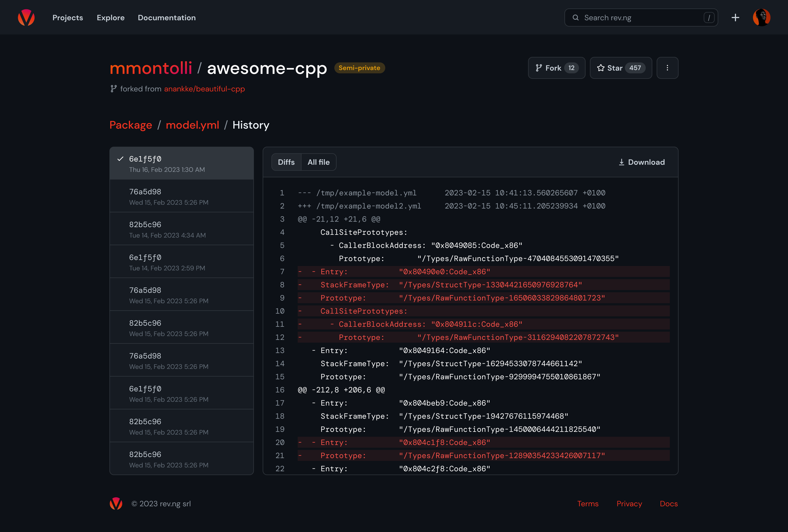Select commit 6e1f5f0 from Tue 14 Feb 2:59 PM
788x532 pixels.
(x=181, y=262)
